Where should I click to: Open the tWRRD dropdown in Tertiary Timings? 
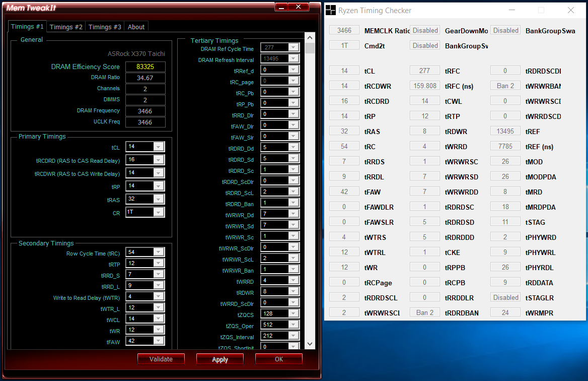click(x=293, y=280)
